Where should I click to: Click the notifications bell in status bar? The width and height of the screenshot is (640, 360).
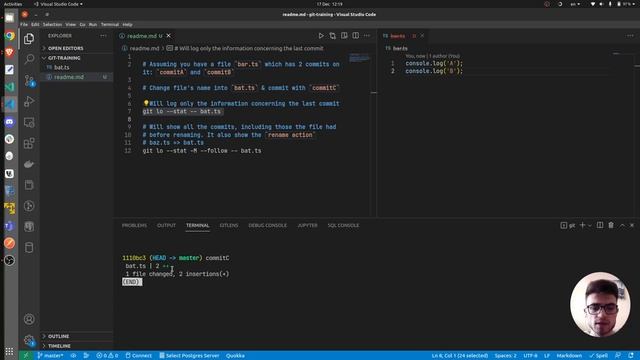tap(631, 356)
